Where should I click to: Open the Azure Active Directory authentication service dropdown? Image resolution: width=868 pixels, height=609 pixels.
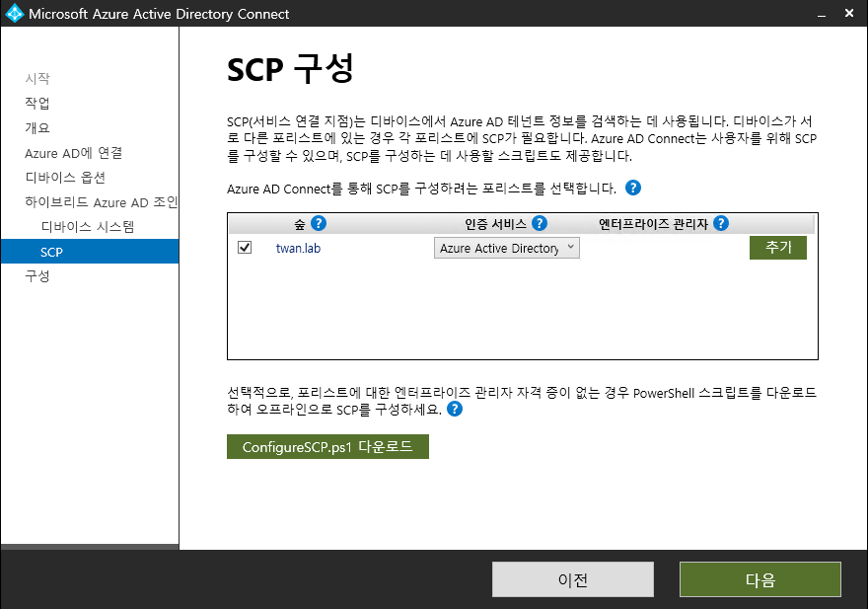pyautogui.click(x=507, y=248)
